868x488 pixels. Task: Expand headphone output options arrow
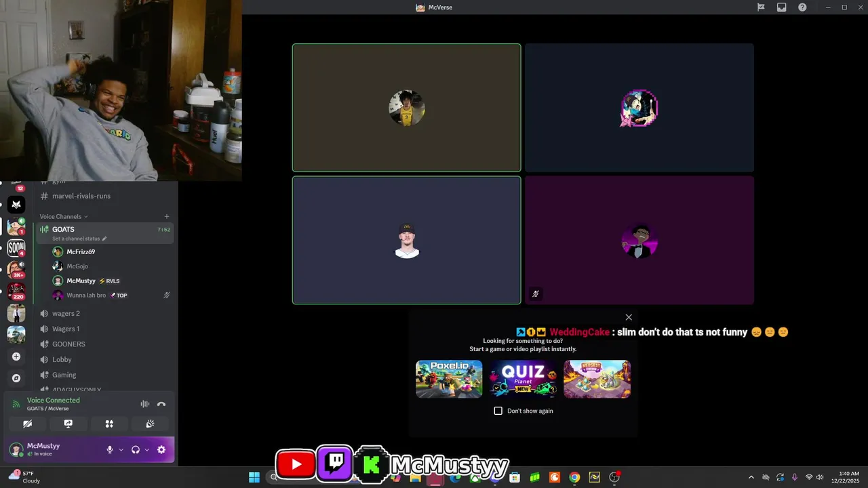[146, 449]
